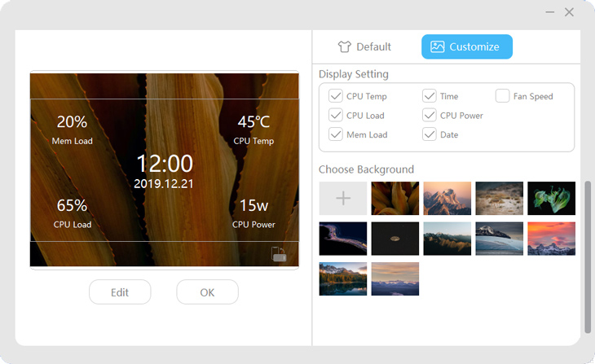Image resolution: width=595 pixels, height=364 pixels.
Task: Click the Edit button
Action: click(x=120, y=292)
